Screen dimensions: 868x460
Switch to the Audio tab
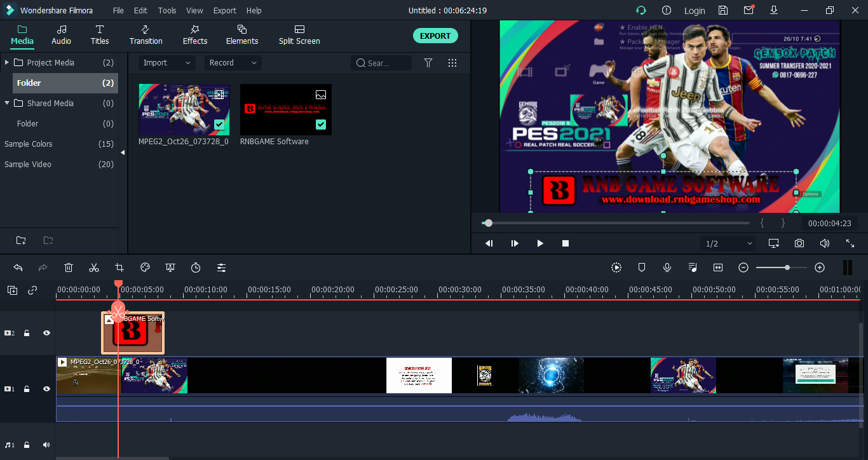[x=61, y=35]
